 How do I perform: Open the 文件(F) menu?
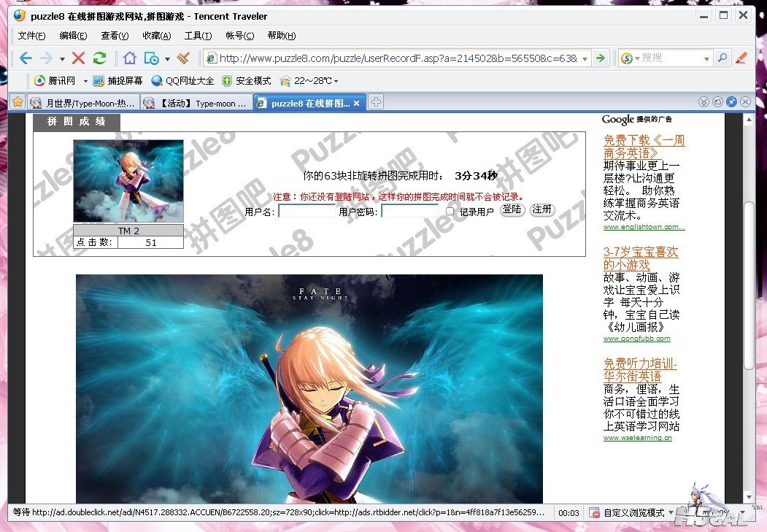[x=32, y=36]
